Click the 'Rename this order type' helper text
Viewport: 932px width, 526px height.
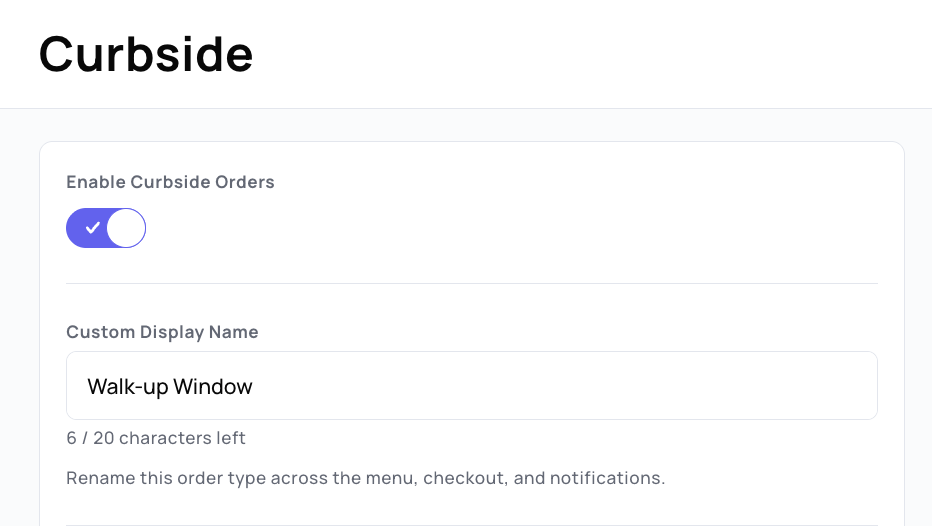366,478
